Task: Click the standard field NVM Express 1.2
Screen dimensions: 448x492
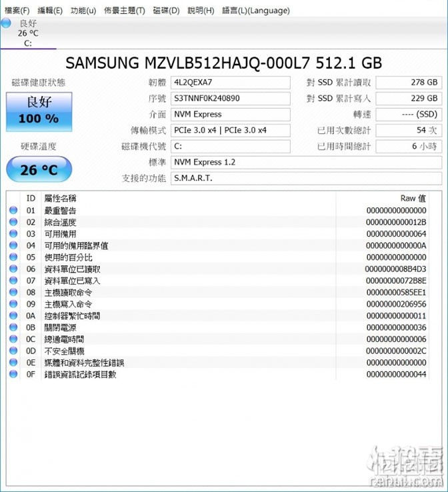Action: [x=306, y=163]
